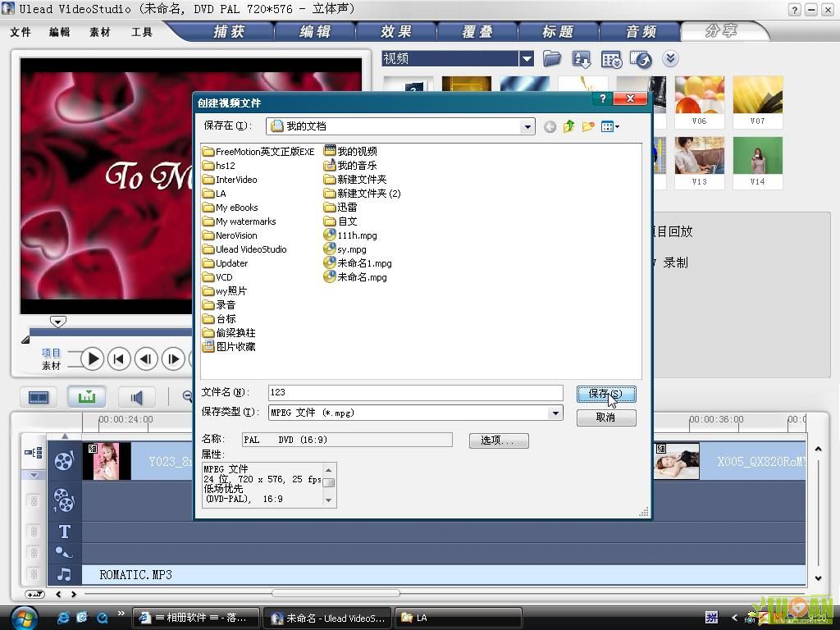Open the view menu icon in dialog
The height and width of the screenshot is (630, 840).
tap(609, 127)
